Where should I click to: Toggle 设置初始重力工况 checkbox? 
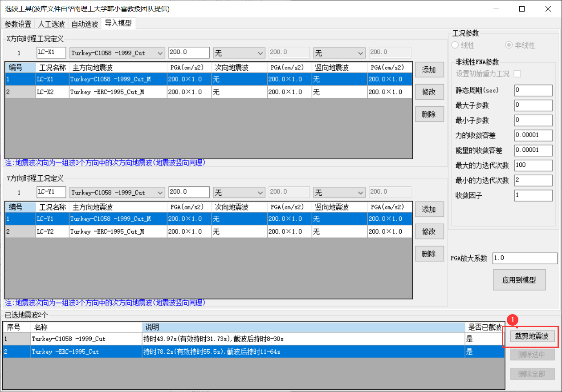click(517, 73)
